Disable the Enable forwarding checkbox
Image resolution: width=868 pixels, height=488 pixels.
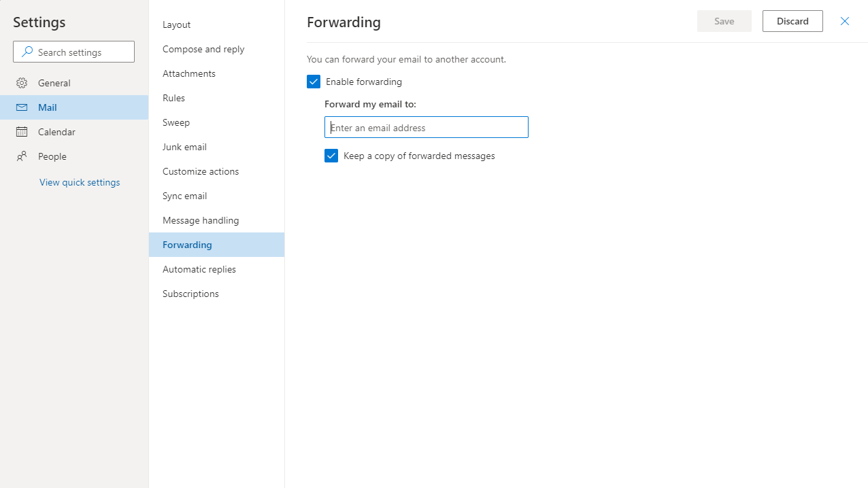click(314, 81)
